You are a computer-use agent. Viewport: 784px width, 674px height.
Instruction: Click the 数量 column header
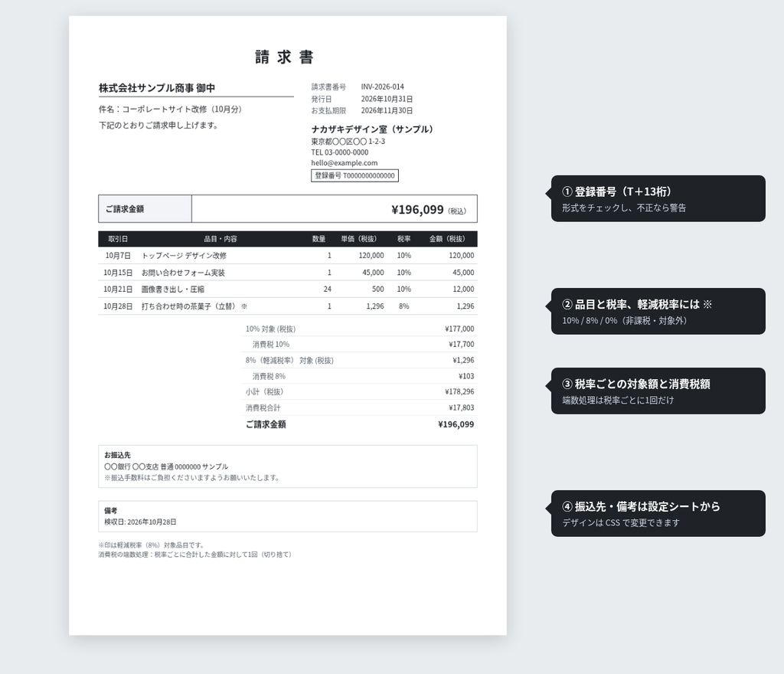point(318,239)
